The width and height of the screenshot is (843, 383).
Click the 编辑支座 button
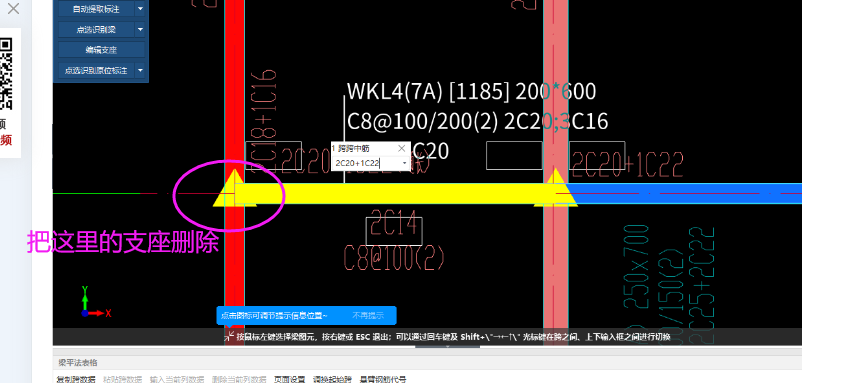click(x=102, y=50)
